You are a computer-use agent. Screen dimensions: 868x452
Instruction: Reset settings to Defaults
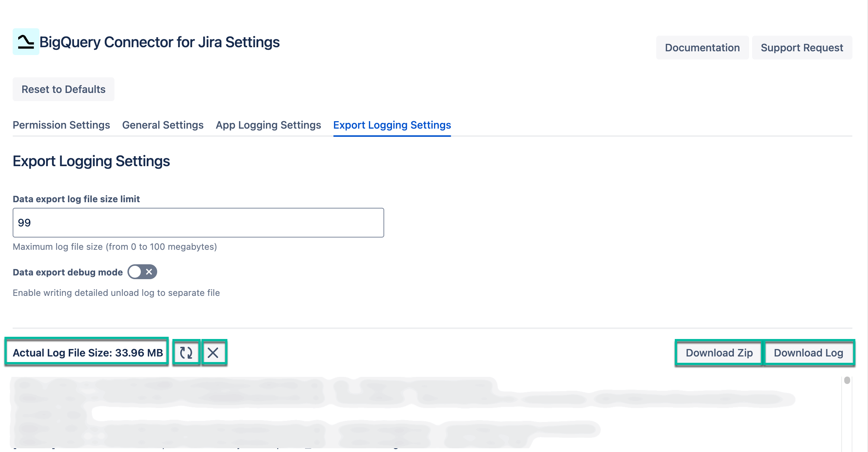pos(63,89)
